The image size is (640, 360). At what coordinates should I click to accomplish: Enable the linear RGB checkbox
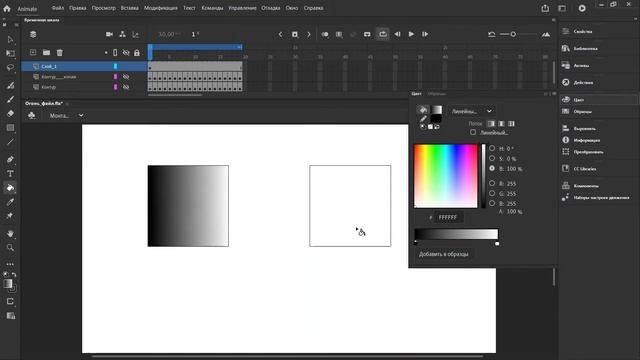click(x=473, y=132)
